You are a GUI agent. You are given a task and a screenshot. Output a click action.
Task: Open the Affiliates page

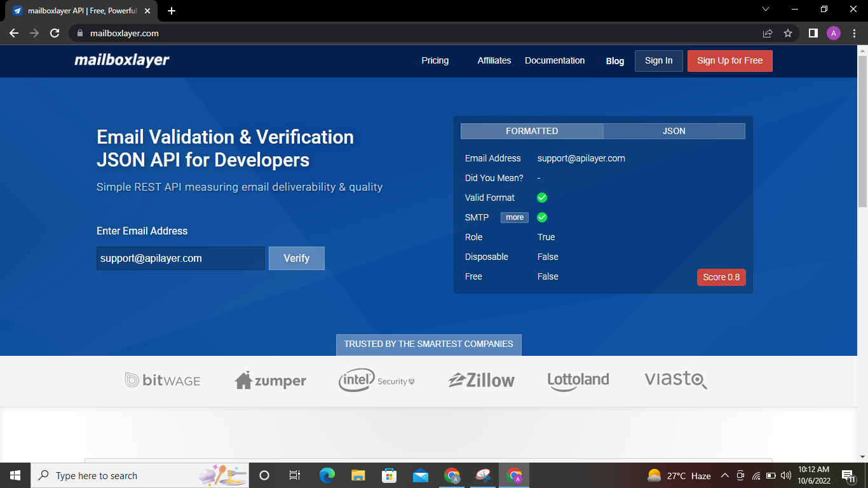[494, 60]
